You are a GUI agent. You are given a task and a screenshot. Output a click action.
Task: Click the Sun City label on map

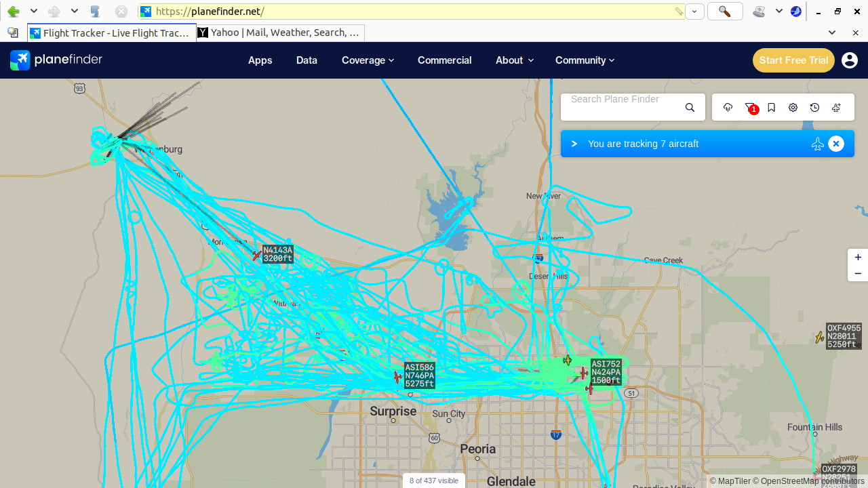[x=449, y=413]
